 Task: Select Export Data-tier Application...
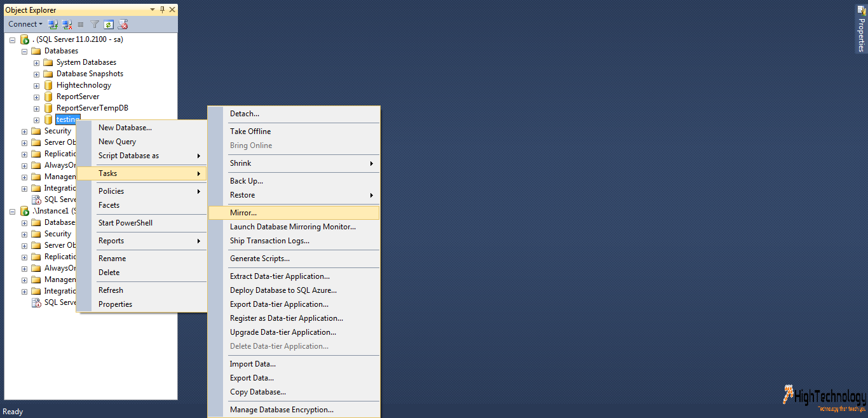pyautogui.click(x=294, y=304)
